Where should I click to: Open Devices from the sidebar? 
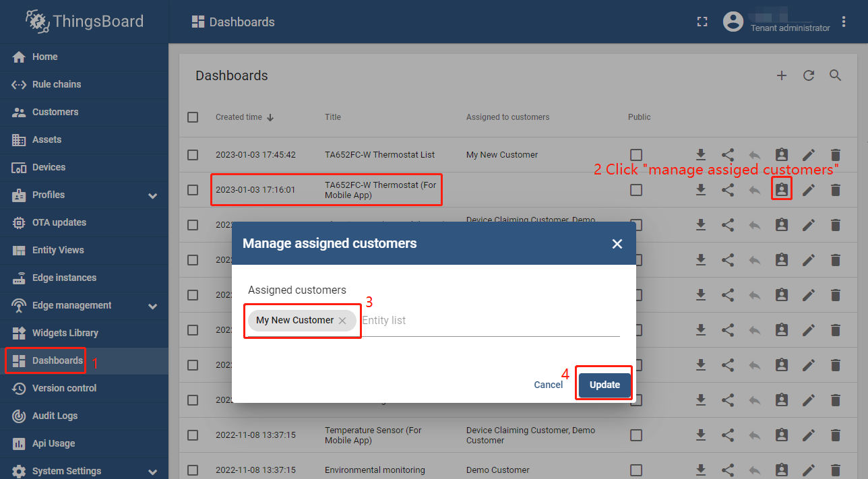pyautogui.click(x=84, y=167)
